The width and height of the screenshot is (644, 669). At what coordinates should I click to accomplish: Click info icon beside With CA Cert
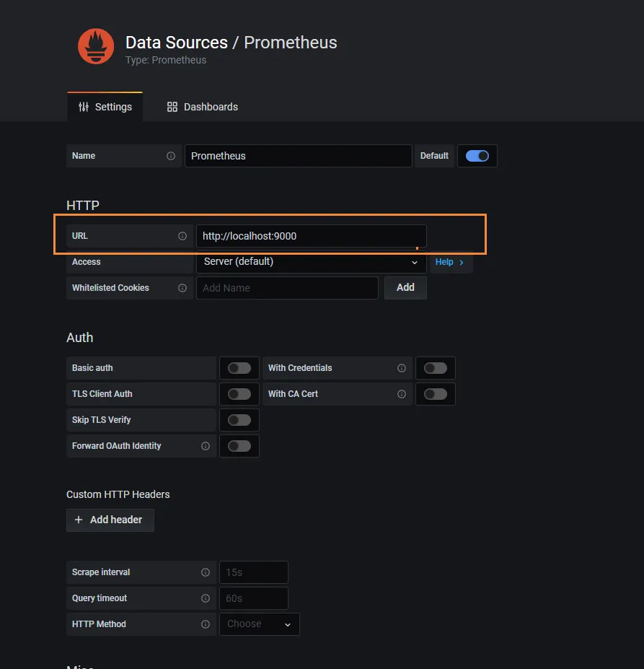pyautogui.click(x=402, y=394)
